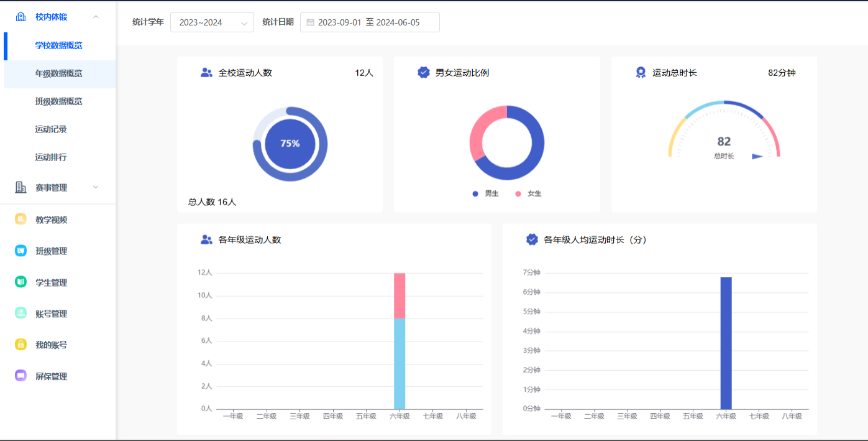Click the 各年级运动人数 people icon
The width and height of the screenshot is (868, 441).
click(x=206, y=239)
